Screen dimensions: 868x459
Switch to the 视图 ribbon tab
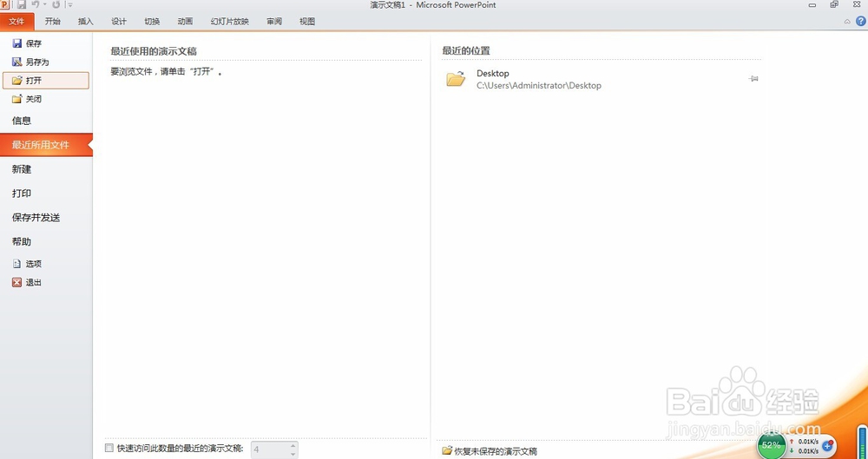307,22
